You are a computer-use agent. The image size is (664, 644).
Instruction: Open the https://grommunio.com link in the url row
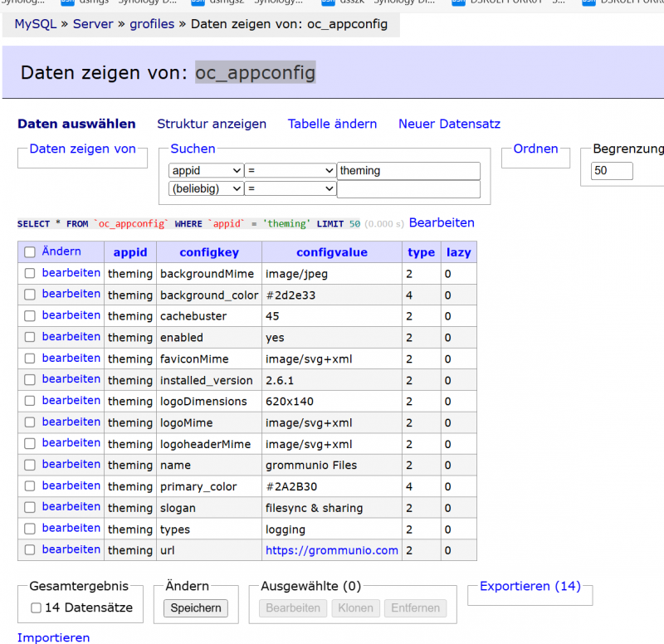(330, 550)
